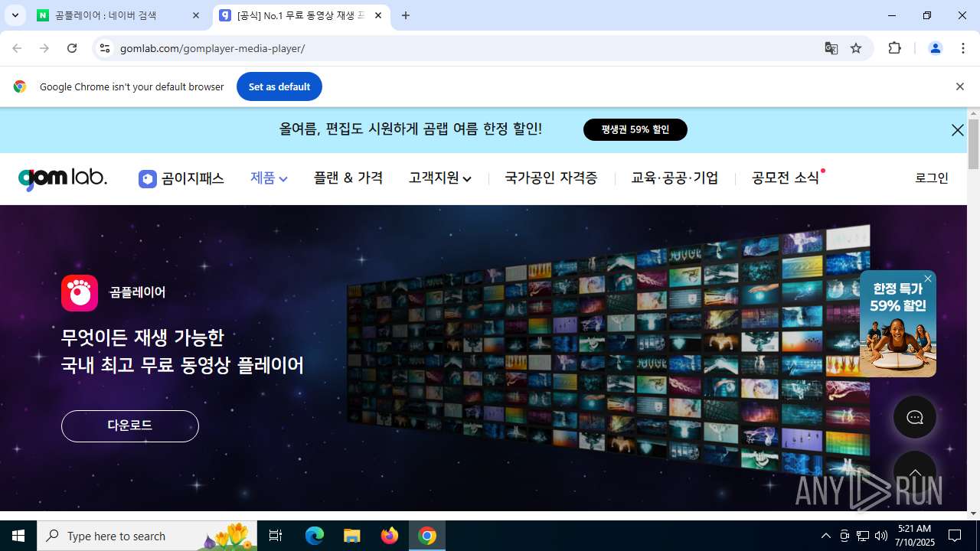
Task: Click the GOM Lab logo
Action: click(x=63, y=178)
